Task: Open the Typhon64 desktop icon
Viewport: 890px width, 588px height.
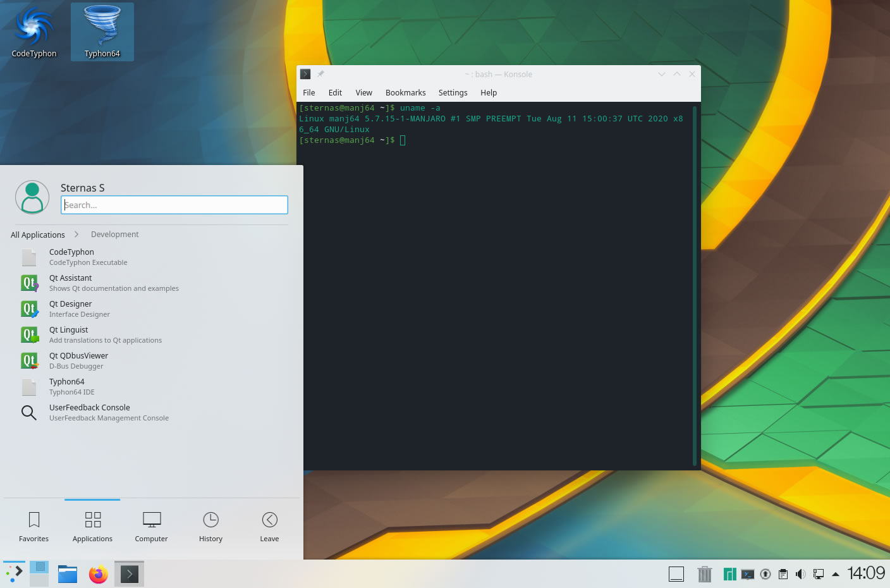Action: [x=102, y=32]
